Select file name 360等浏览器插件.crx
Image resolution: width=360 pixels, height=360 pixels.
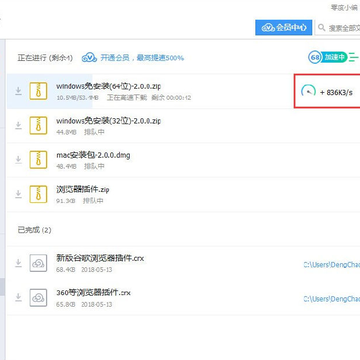93,293
